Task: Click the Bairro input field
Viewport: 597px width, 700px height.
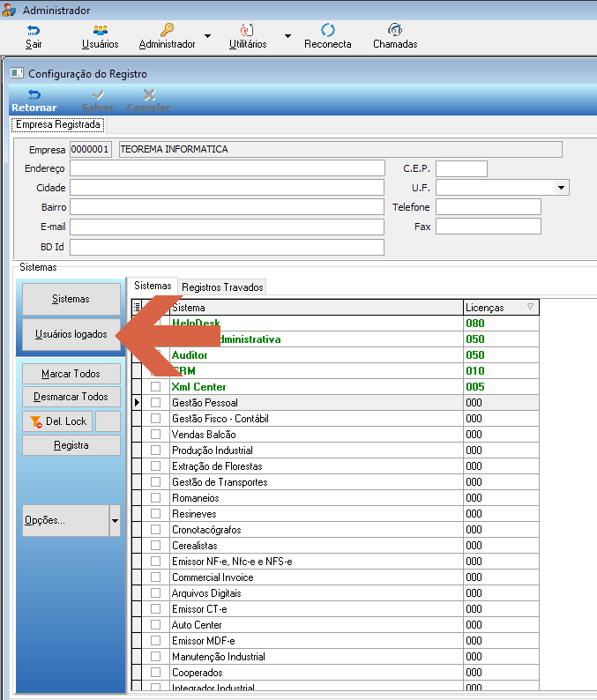Action: click(x=228, y=207)
